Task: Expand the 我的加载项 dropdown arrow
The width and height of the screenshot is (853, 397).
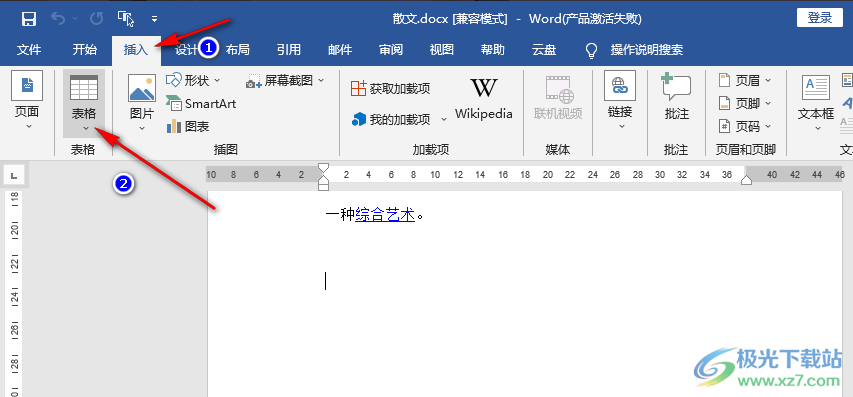Action: pos(444,120)
